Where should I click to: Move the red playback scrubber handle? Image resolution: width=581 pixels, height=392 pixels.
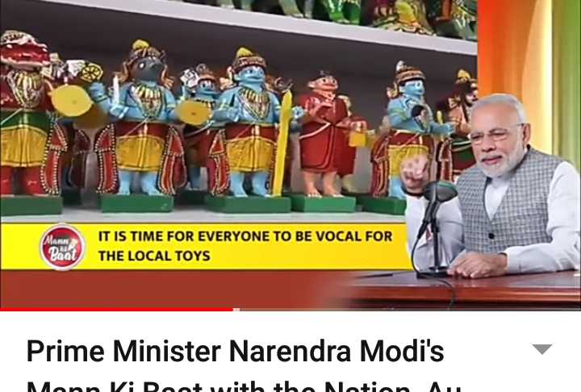(236, 310)
